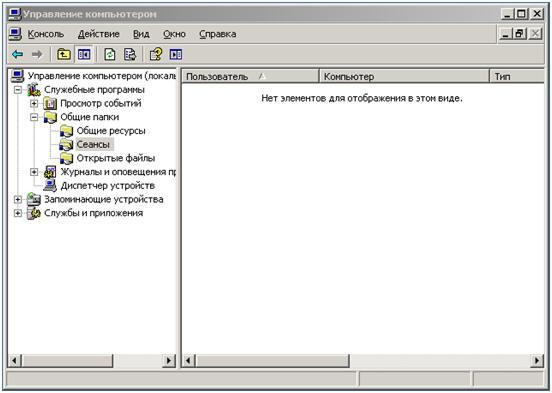The width and height of the screenshot is (552, 393).
Task: Collapse the Служебные программы node
Action: [x=18, y=90]
